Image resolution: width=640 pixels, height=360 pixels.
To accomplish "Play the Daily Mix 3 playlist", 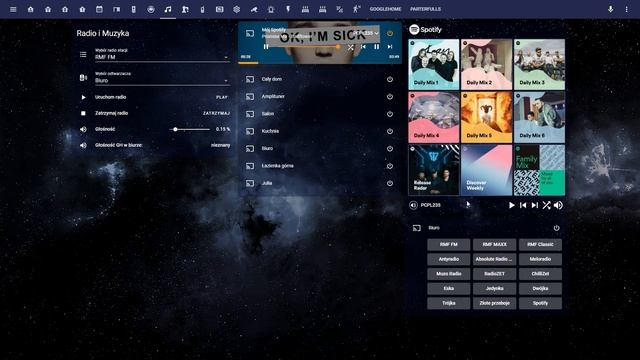I will pos(539,64).
